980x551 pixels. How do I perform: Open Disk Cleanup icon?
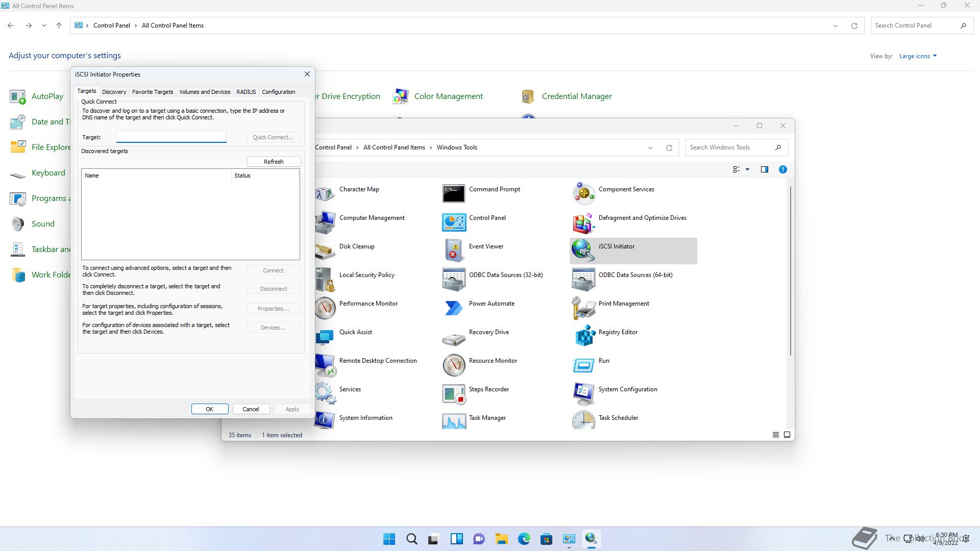tap(325, 251)
